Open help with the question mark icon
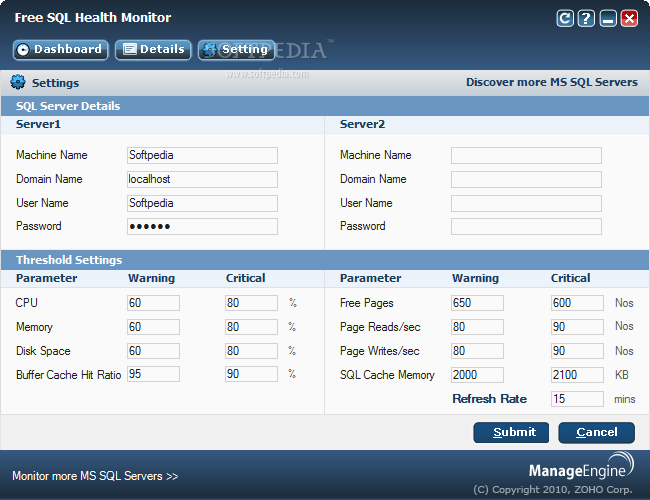Viewport: 650px width, 500px height. coord(586,18)
